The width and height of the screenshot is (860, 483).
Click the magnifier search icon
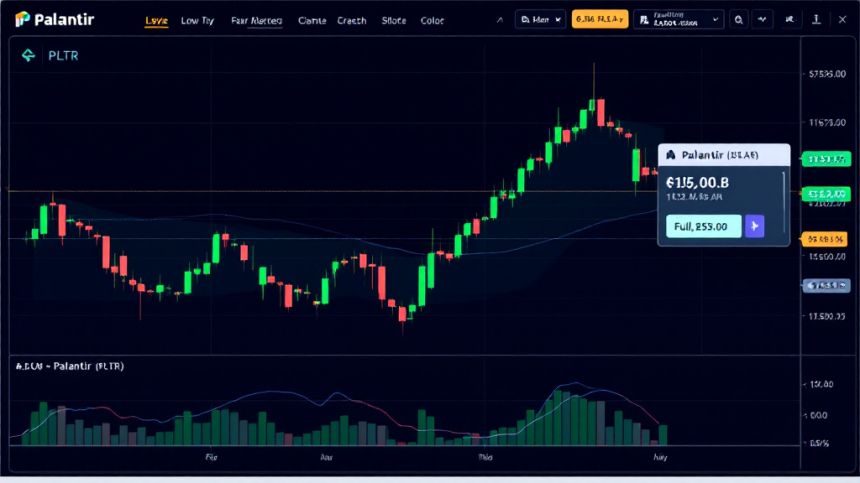point(739,20)
